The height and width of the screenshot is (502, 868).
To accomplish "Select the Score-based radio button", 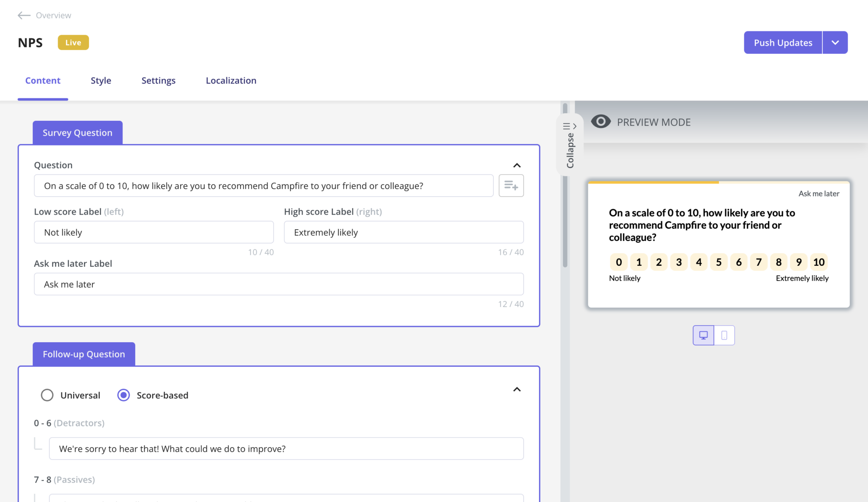I will click(x=123, y=395).
